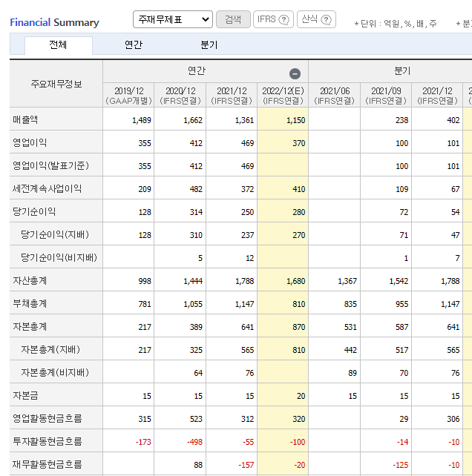Switch to the 연간 tab

pyautogui.click(x=134, y=45)
